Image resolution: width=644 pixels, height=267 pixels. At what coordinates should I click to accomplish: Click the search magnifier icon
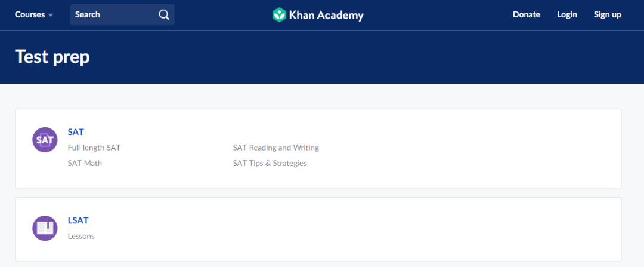(164, 15)
